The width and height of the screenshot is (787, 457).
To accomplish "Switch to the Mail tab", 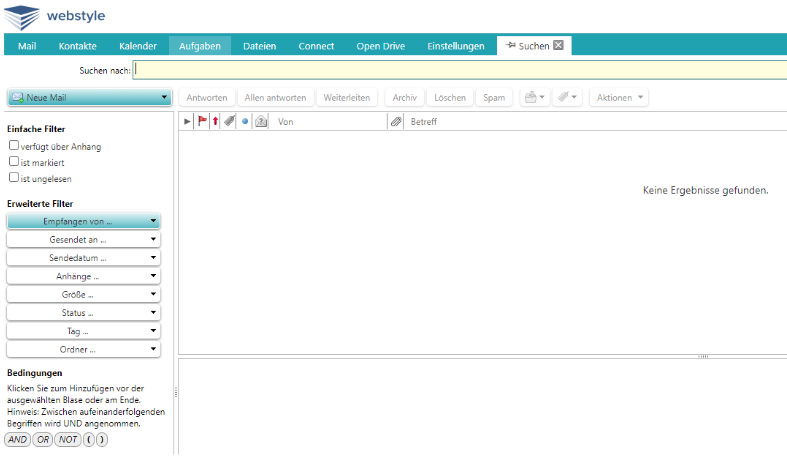I will (x=27, y=46).
